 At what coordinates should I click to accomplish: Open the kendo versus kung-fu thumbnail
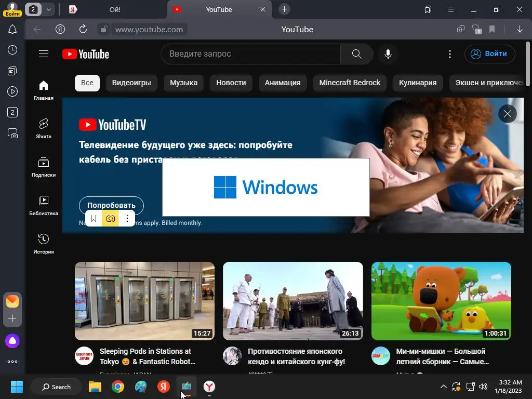click(293, 301)
